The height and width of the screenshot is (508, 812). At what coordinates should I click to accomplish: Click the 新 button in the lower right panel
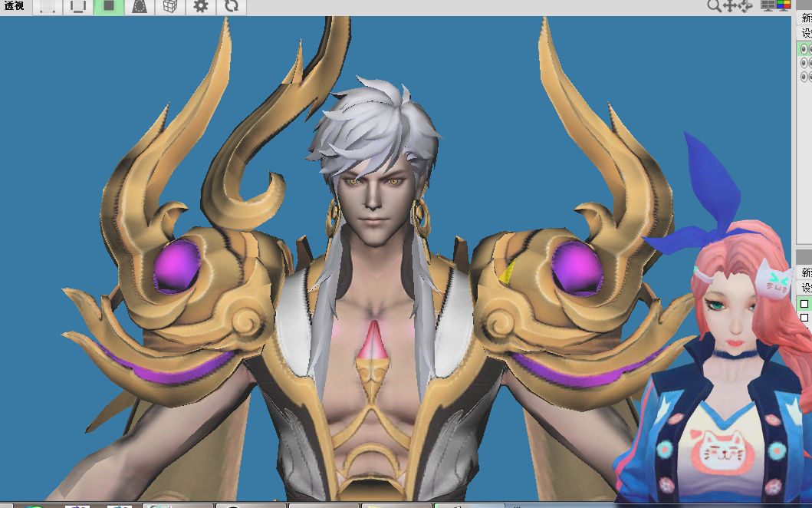pos(807,272)
